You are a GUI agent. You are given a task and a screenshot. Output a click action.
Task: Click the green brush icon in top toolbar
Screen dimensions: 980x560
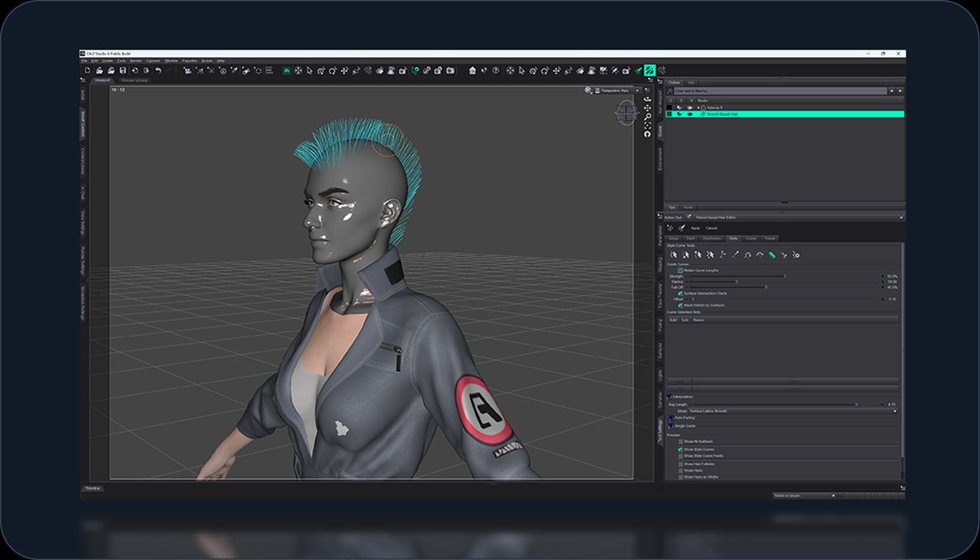point(639,71)
